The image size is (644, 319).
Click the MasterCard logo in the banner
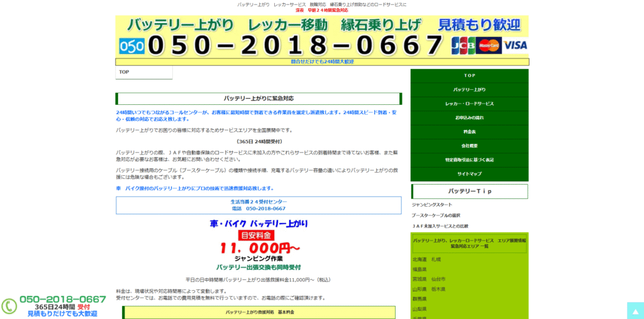(x=489, y=45)
